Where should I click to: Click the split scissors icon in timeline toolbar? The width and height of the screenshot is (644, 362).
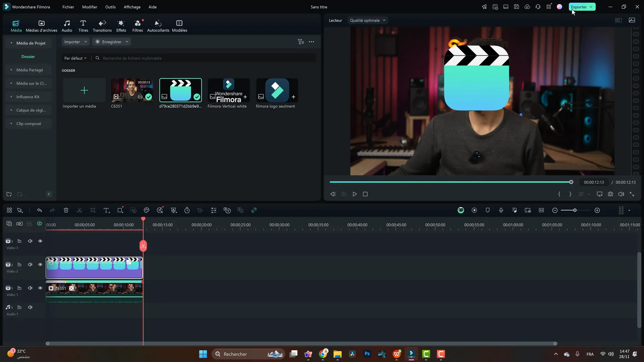click(x=79, y=210)
